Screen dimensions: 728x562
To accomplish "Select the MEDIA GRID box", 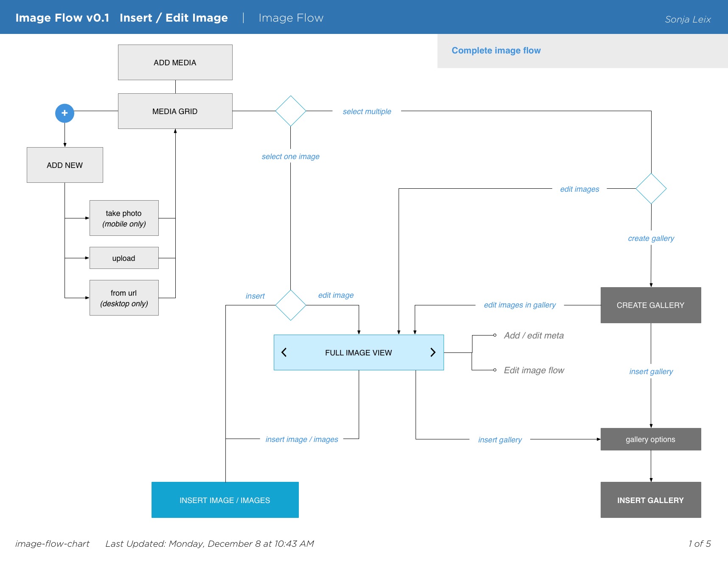I will point(175,111).
